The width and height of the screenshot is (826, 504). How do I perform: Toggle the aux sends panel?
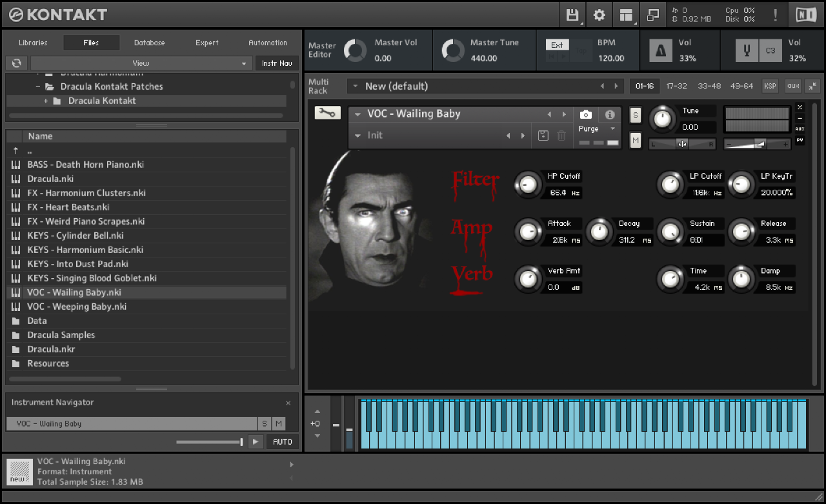(x=793, y=86)
